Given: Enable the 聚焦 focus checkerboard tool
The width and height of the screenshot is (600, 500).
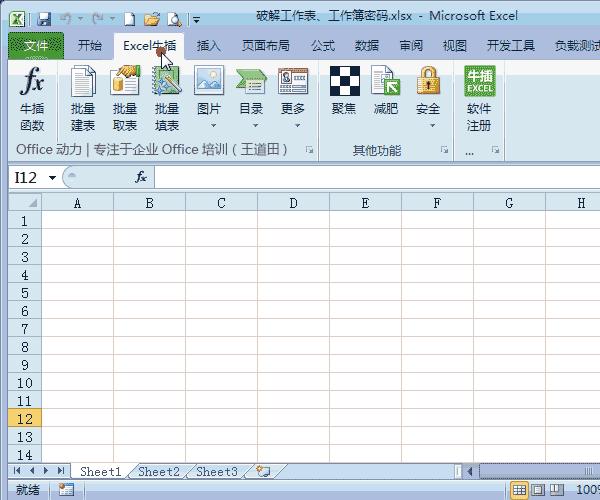Looking at the screenshot, I should [344, 90].
